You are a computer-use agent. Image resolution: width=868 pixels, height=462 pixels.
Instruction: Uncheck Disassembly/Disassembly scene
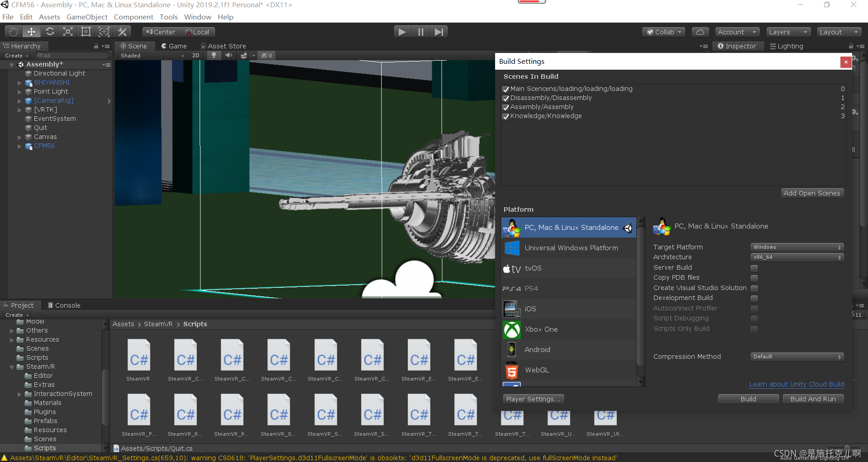tap(506, 98)
